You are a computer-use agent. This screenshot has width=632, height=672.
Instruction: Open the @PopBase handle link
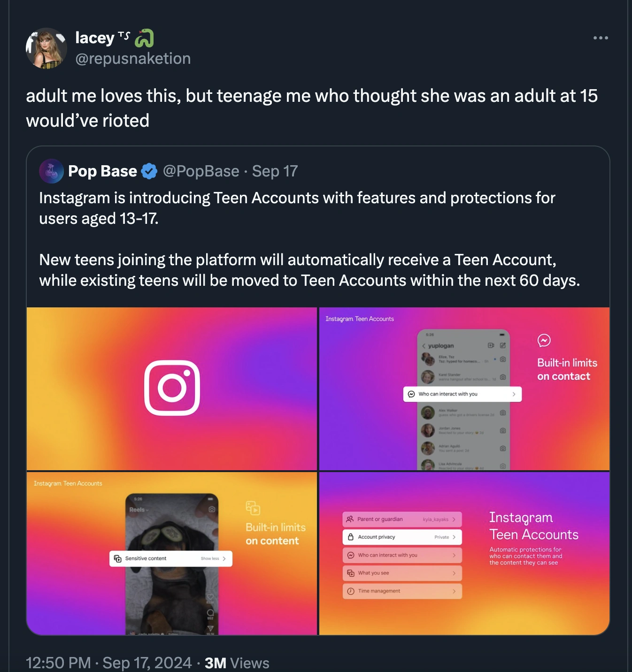point(201,171)
